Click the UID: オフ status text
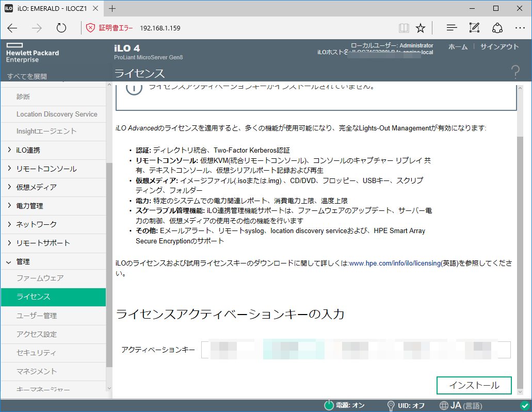The height and width of the screenshot is (412, 532). [411, 406]
